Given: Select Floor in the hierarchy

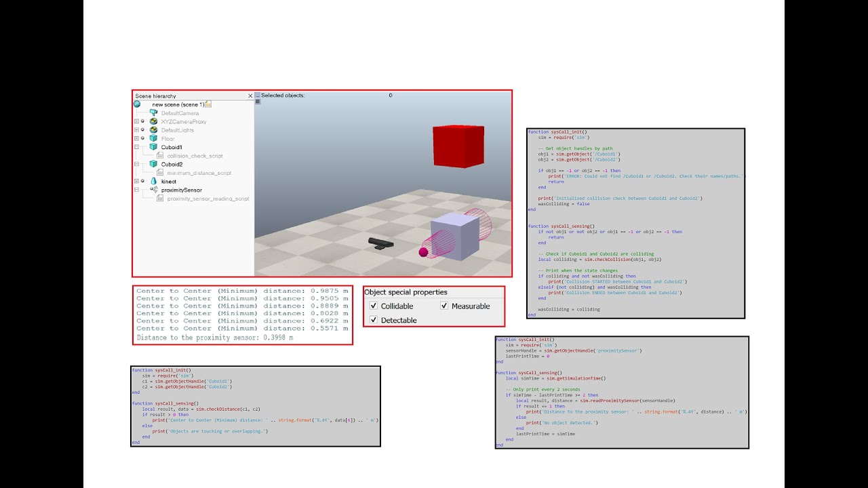Looking at the screenshot, I should [167, 138].
